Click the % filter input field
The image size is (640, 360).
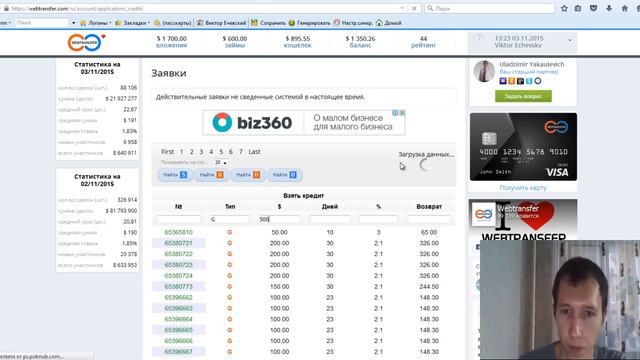[378, 219]
